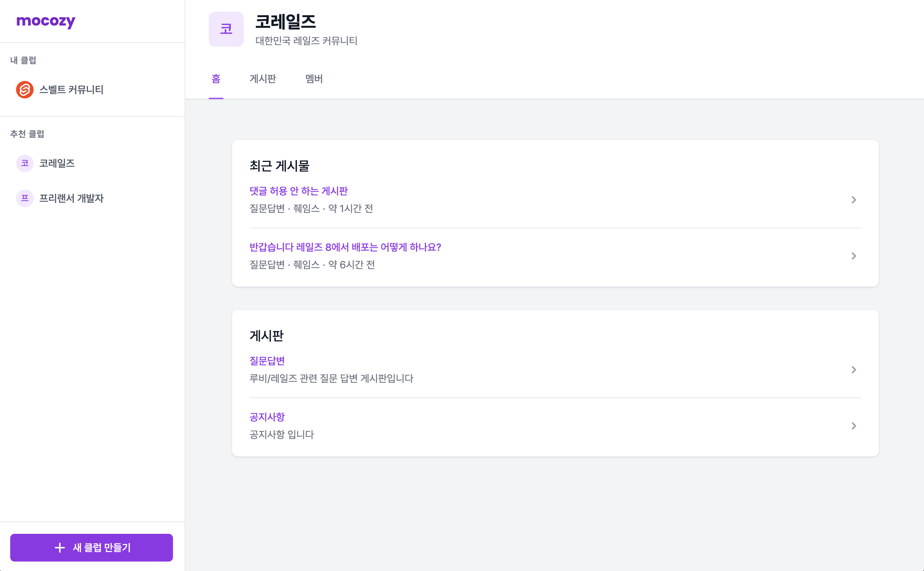Select 프리랜서 개발자 club name in sidebar
Screen dimensions: 924x571
[71, 198]
